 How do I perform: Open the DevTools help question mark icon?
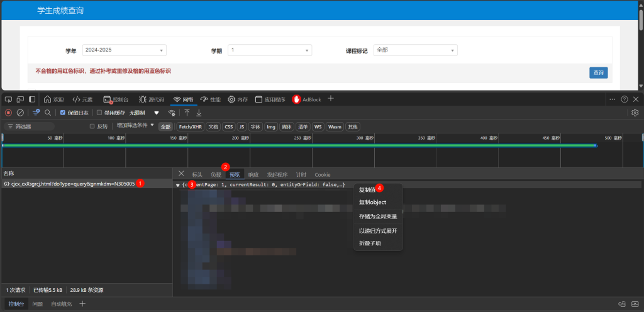tap(625, 99)
